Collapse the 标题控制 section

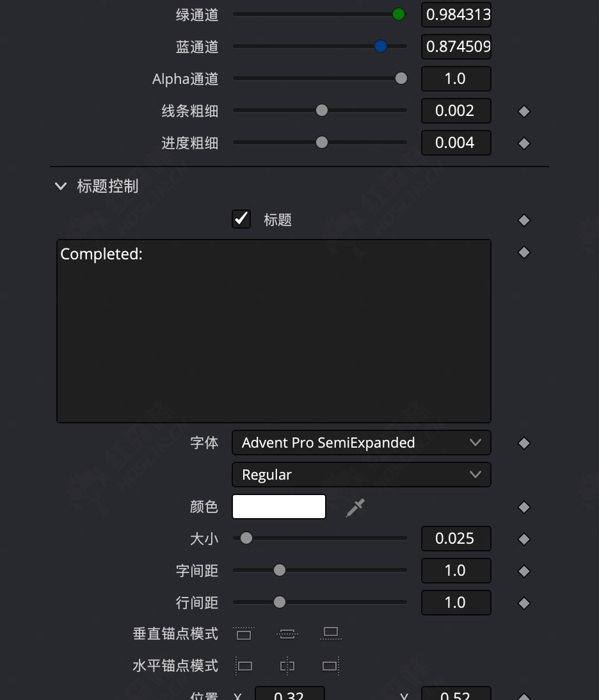61,186
